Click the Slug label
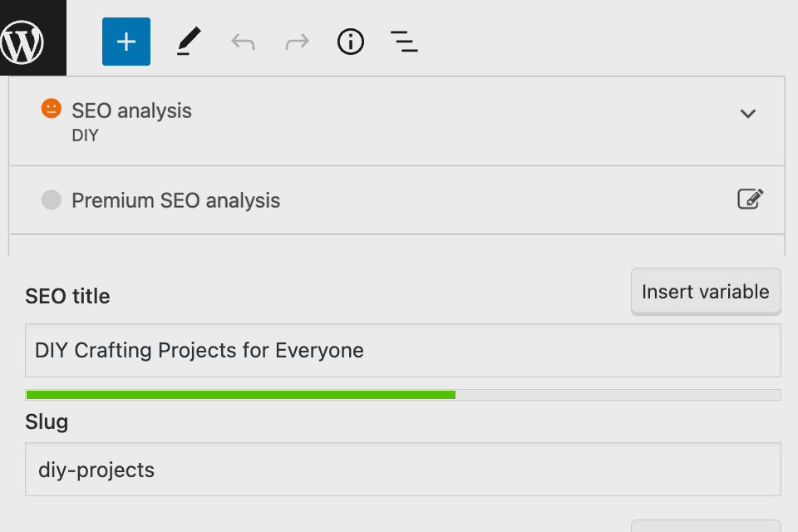Screen dimensions: 798x532 [x=47, y=422]
